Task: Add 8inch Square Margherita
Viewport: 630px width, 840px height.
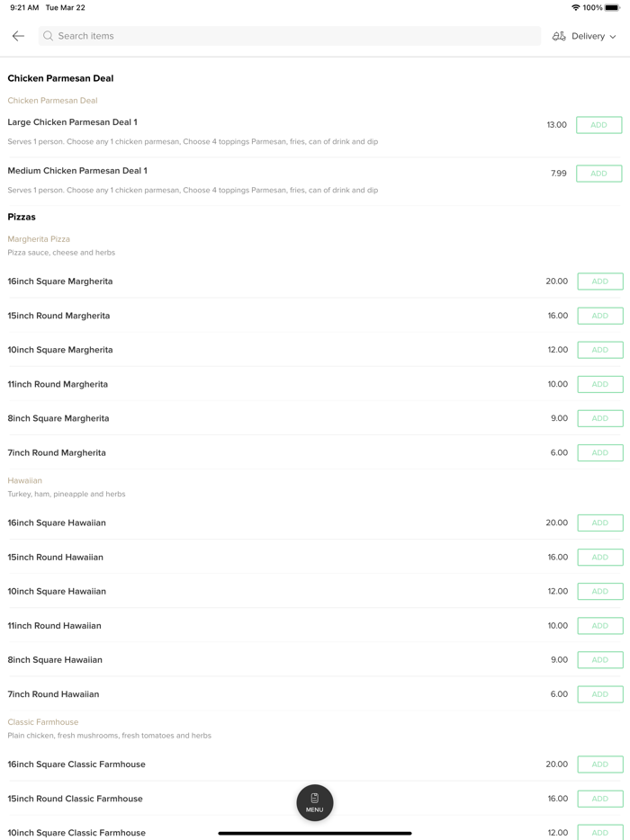Action: (600, 418)
